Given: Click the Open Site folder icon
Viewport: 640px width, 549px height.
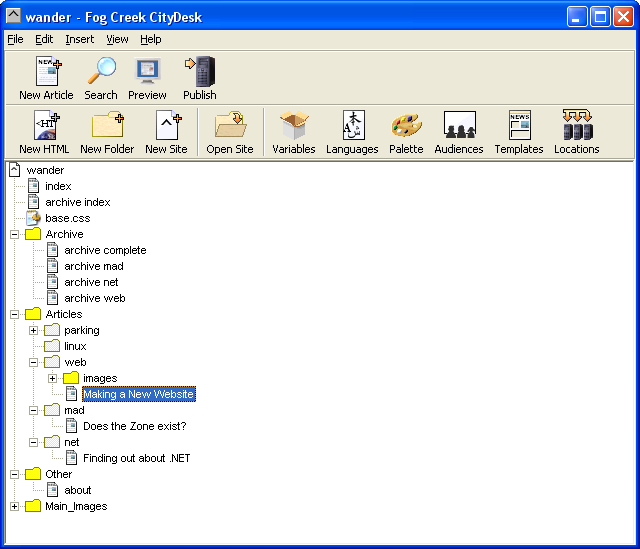Looking at the screenshot, I should click(x=230, y=124).
